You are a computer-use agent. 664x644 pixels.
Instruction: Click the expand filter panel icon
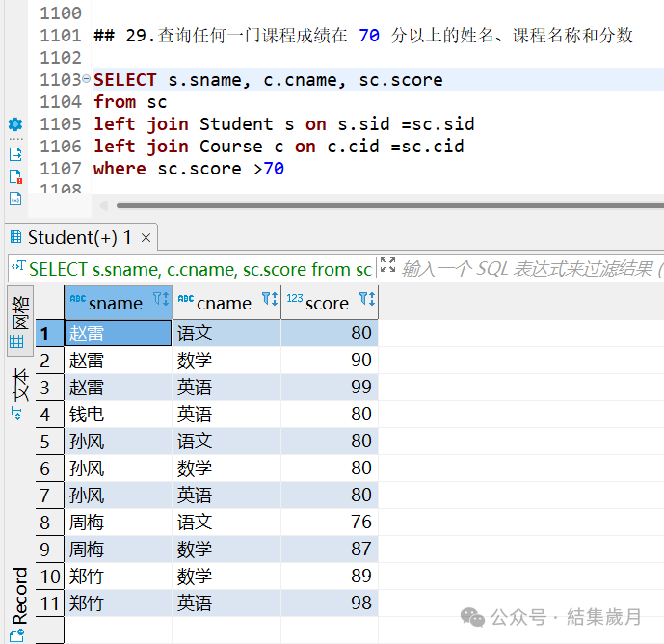coord(387,265)
